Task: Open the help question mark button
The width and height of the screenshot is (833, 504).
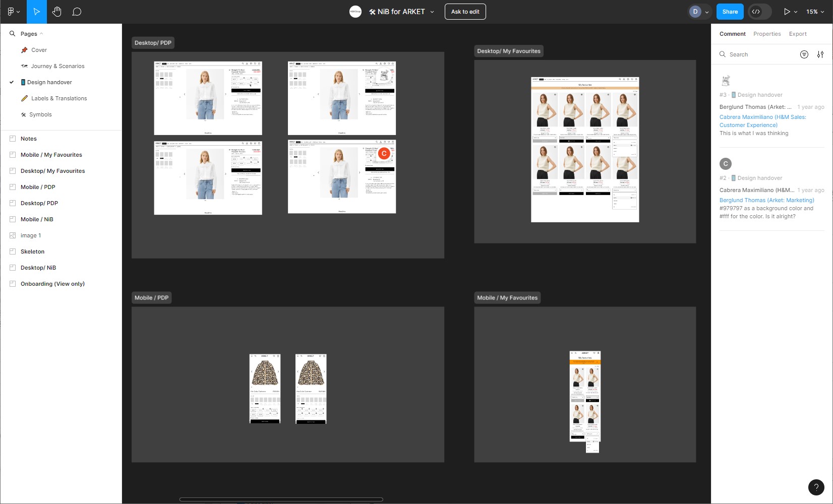Action: point(816,487)
